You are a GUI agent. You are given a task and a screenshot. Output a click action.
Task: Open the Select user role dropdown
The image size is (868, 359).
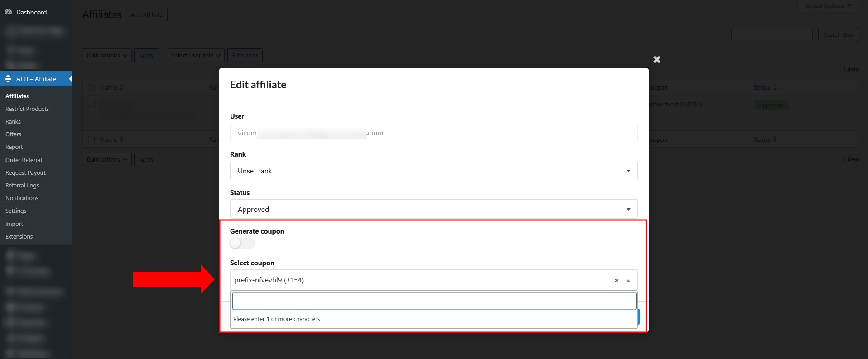195,55
